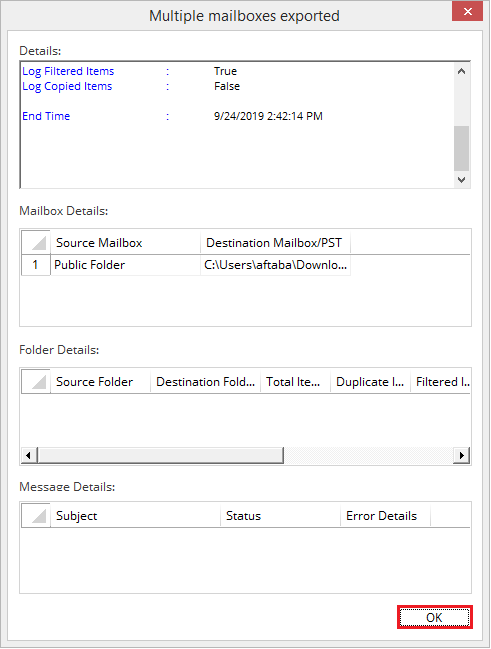Click Folder Details right scroll arrow
The width and height of the screenshot is (491, 649).
(x=462, y=455)
